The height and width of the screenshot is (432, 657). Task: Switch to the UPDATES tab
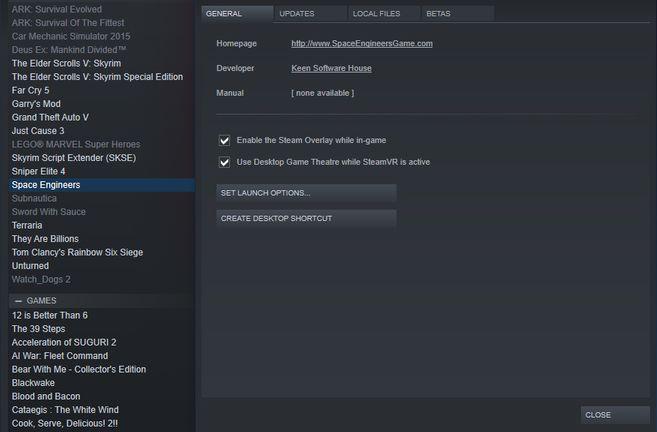(x=297, y=13)
